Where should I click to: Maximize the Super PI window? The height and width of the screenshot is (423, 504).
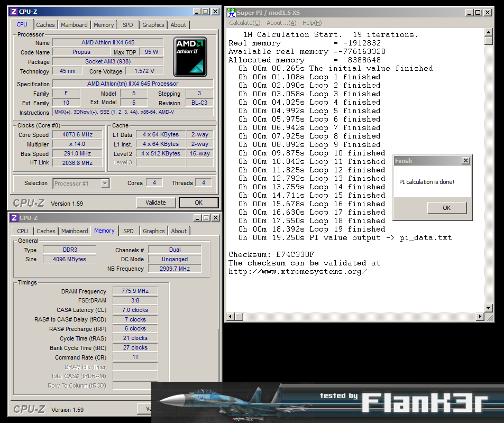[x=478, y=13]
